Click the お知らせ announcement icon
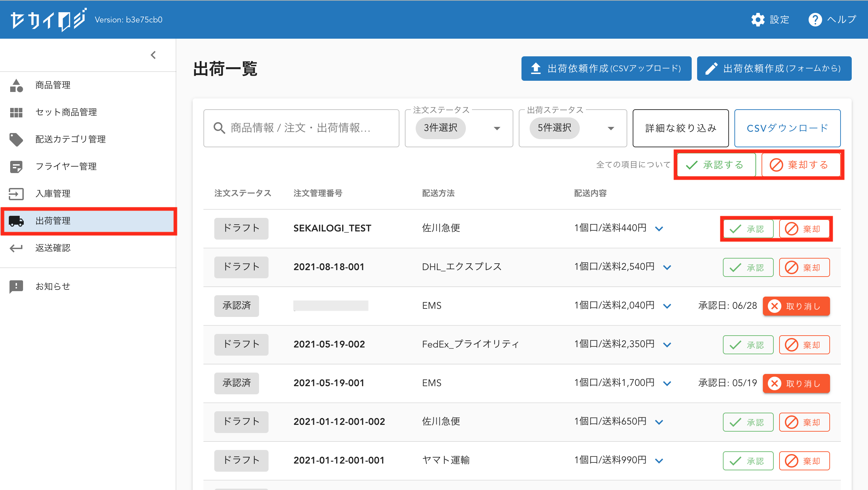This screenshot has height=490, width=868. coord(16,286)
